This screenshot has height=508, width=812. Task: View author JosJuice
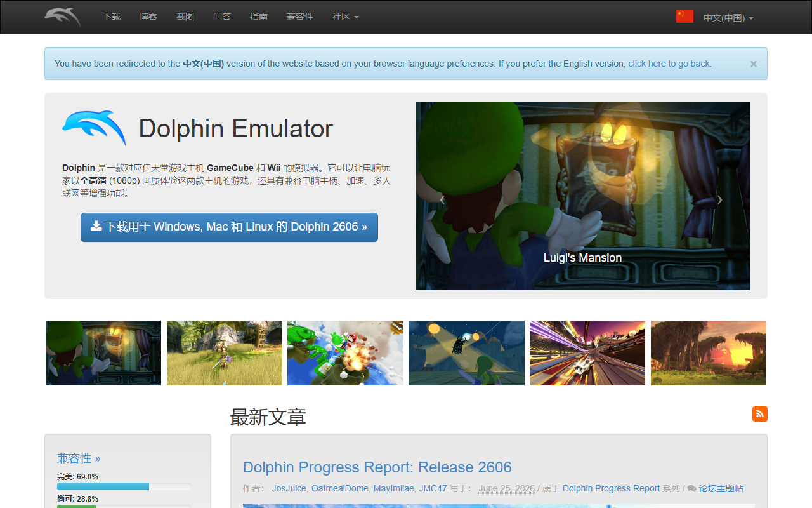click(289, 488)
